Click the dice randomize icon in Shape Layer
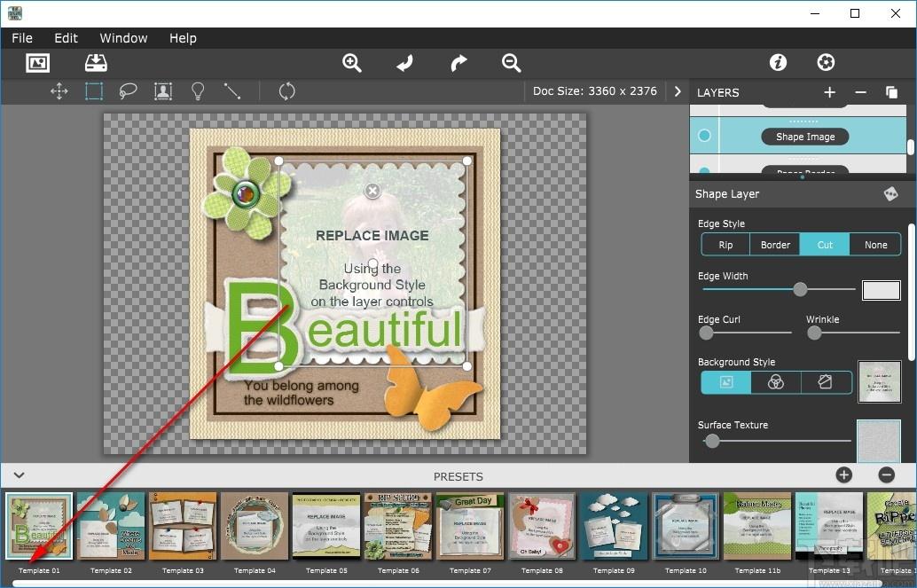 (x=890, y=193)
